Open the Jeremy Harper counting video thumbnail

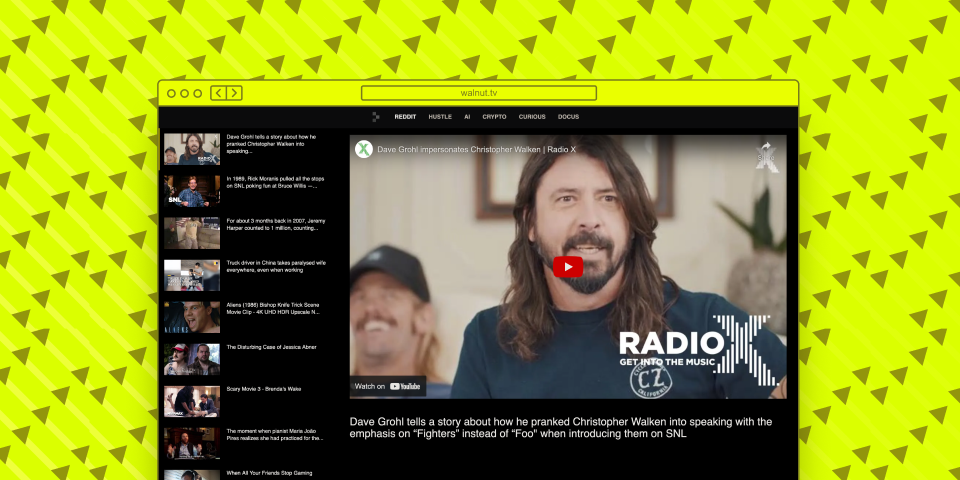coord(192,233)
